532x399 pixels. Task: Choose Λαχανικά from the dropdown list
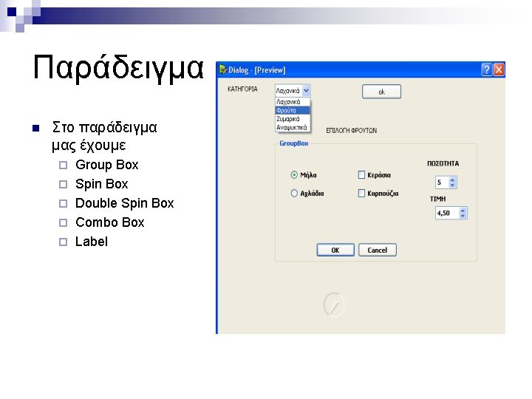click(293, 102)
